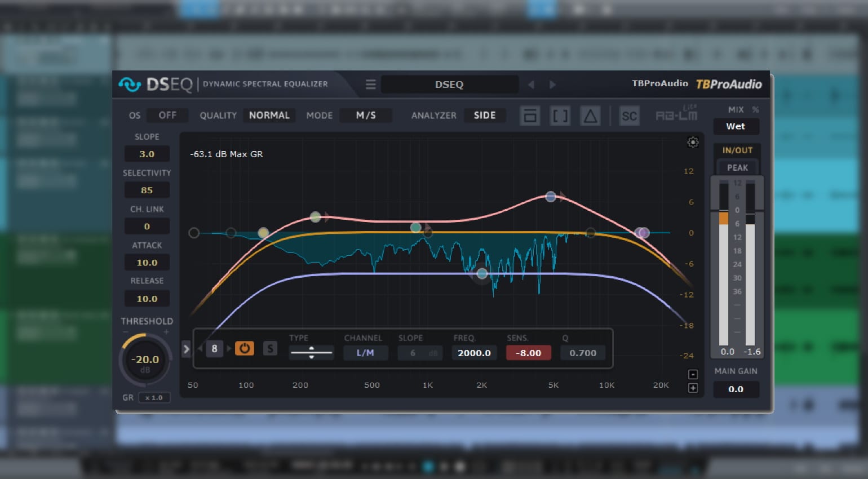
Task: Switch the ANALYZER from SIDE mode
Action: (x=485, y=115)
